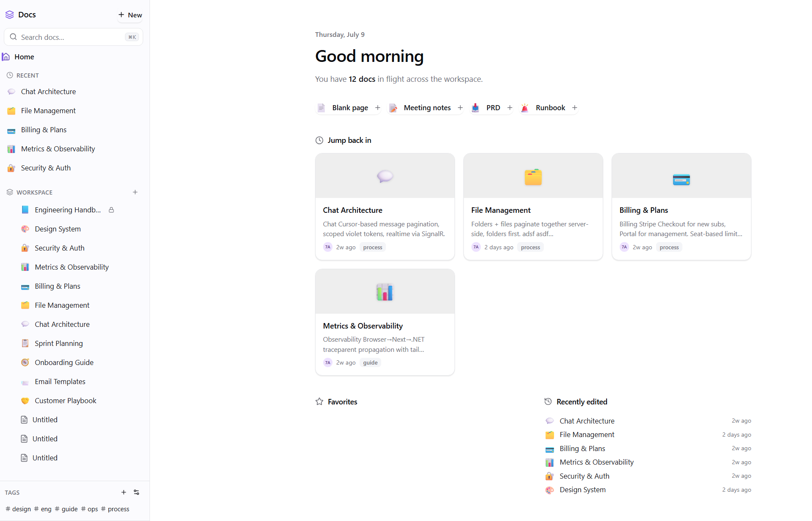This screenshot has height=521, width=812.
Task: Add a new tag with plus icon
Action: pyautogui.click(x=124, y=492)
